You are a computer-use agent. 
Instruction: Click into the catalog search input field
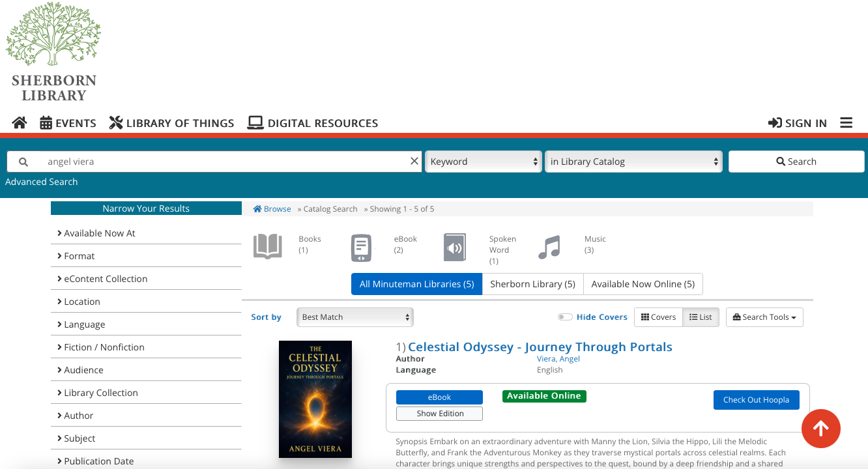click(222, 162)
